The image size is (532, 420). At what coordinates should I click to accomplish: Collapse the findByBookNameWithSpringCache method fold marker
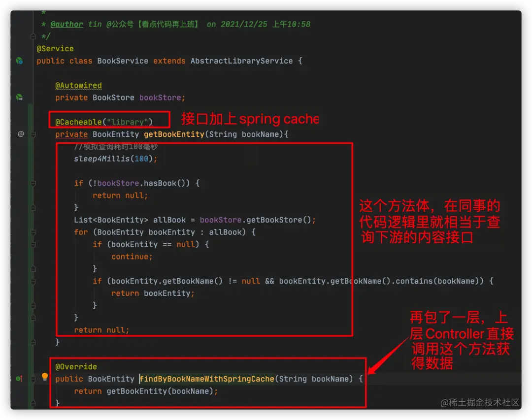(33, 379)
